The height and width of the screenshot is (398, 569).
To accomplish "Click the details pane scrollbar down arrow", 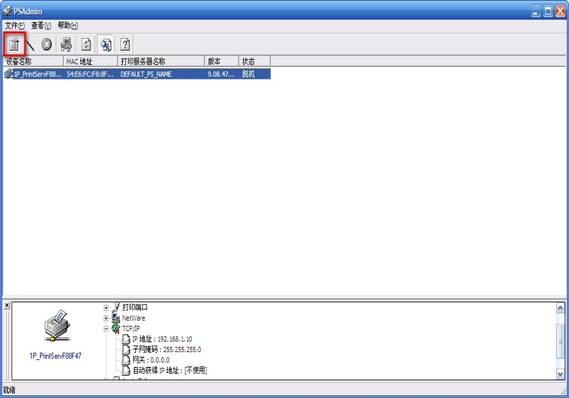I will click(560, 374).
